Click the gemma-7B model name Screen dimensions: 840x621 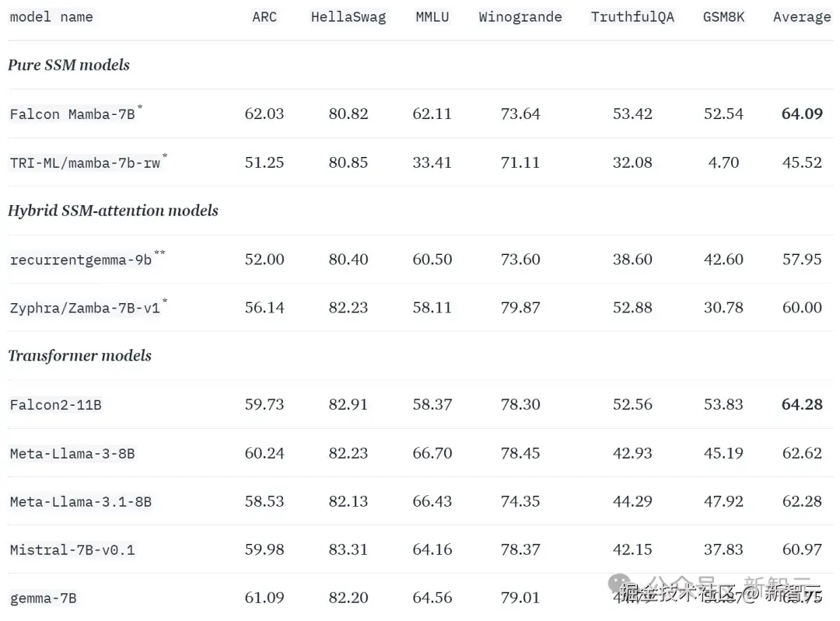pos(44,598)
